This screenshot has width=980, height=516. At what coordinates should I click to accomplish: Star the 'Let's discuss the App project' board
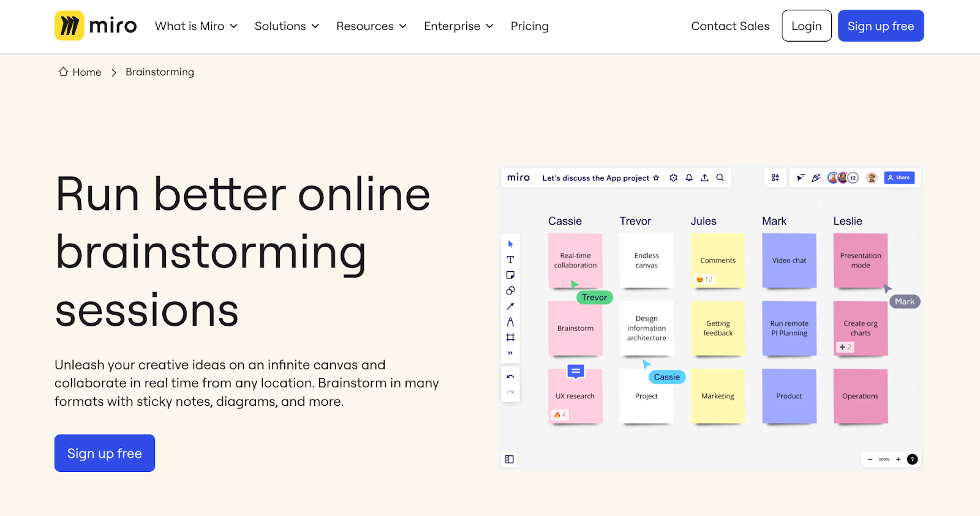pyautogui.click(x=656, y=178)
